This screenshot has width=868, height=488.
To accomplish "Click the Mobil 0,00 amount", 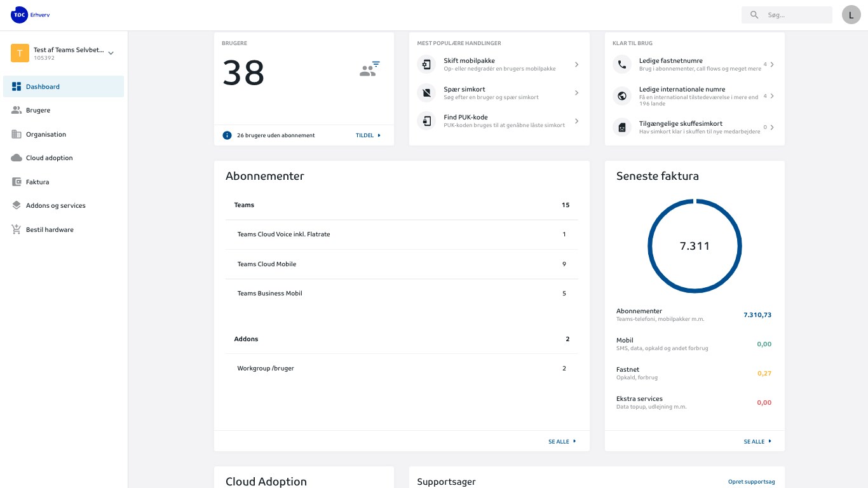I will pyautogui.click(x=764, y=344).
